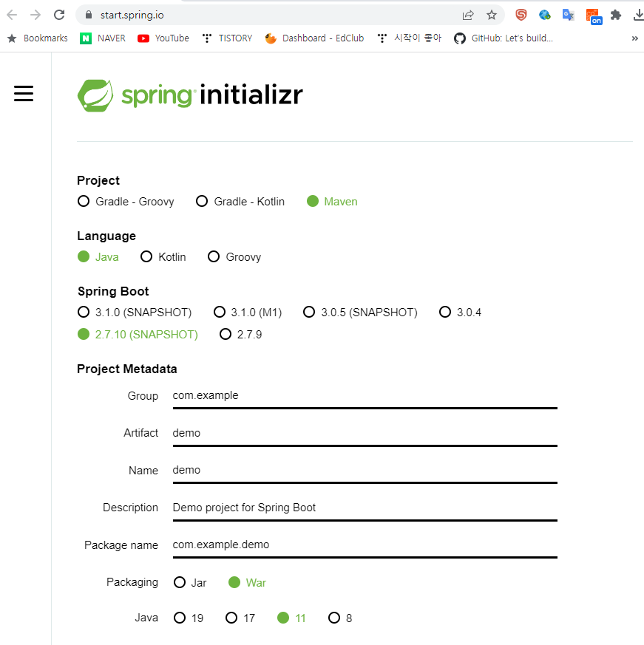The width and height of the screenshot is (644, 645).
Task: Click the share page icon in address bar
Action: pyautogui.click(x=468, y=16)
